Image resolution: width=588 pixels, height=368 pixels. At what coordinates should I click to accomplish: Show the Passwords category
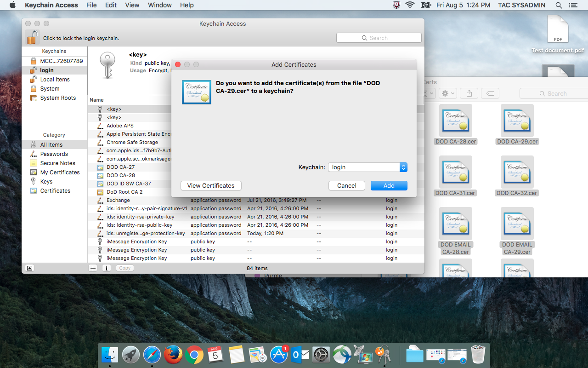click(54, 154)
